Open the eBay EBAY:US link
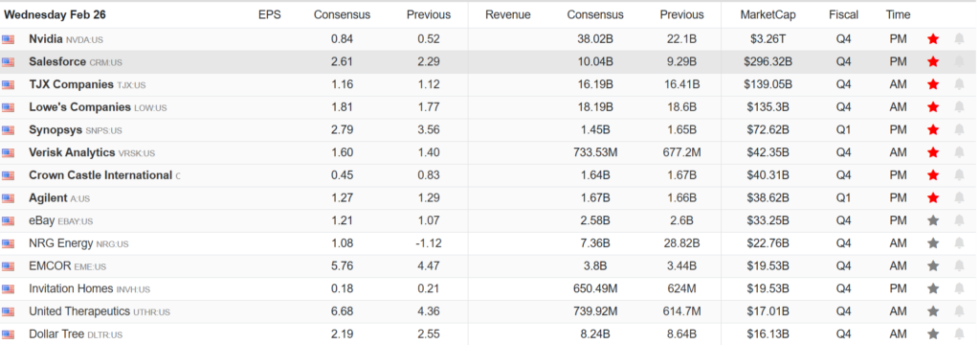 click(60, 221)
